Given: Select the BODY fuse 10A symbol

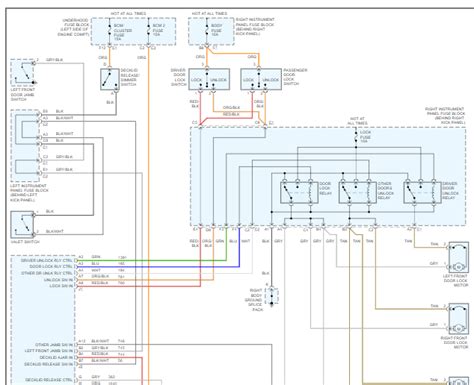Looking at the screenshot, I should tap(207, 30).
